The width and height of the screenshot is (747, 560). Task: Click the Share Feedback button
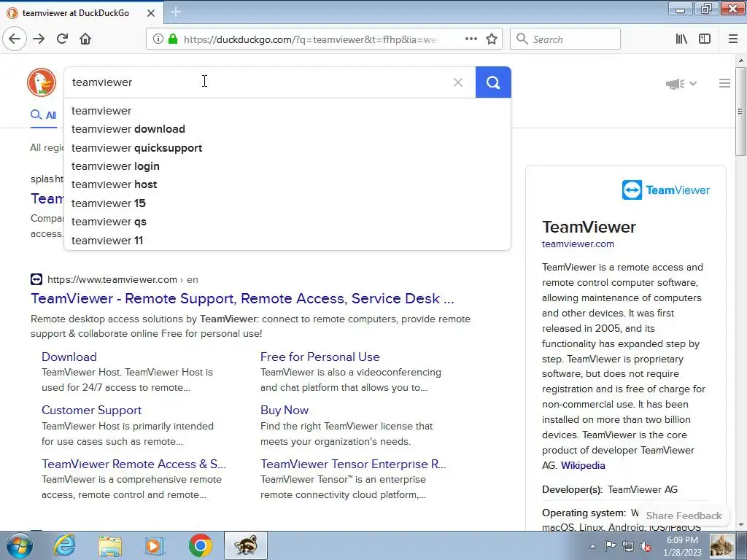click(x=684, y=516)
